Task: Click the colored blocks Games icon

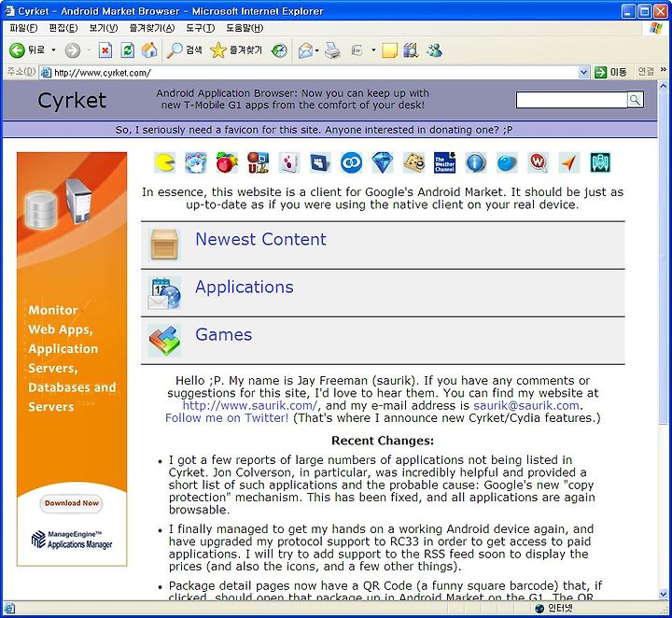Action: [164, 341]
